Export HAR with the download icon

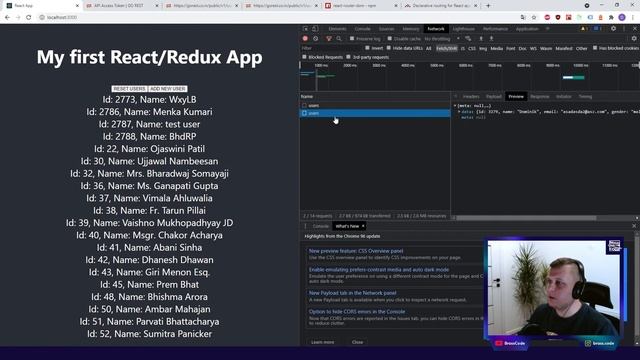[x=491, y=38]
